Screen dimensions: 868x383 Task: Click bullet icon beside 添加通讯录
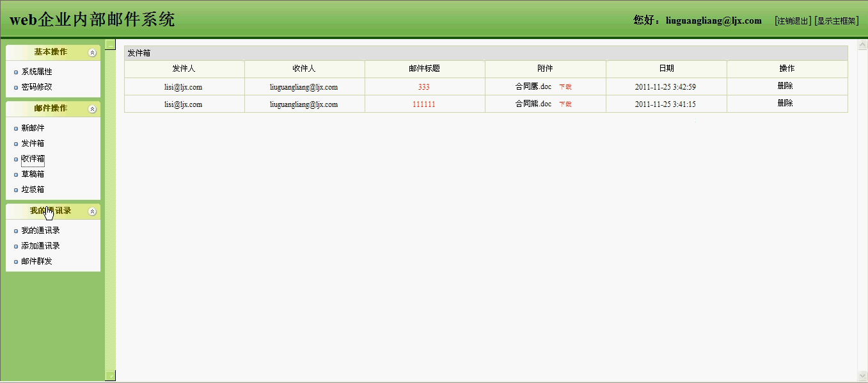(16, 247)
